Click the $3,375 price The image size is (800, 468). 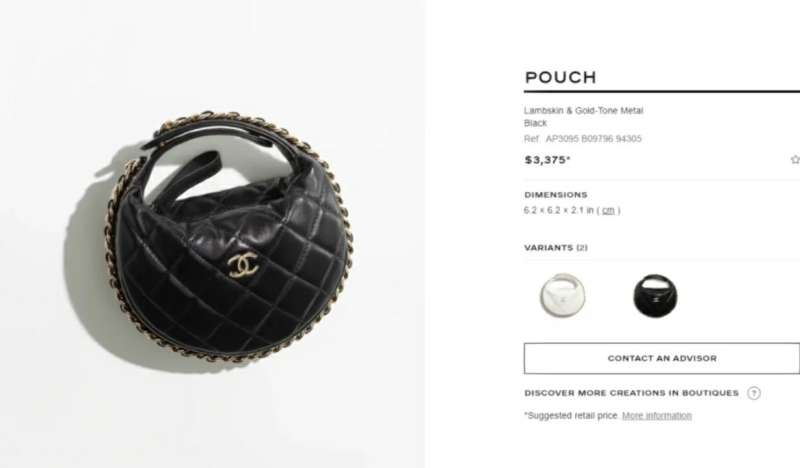(x=547, y=160)
